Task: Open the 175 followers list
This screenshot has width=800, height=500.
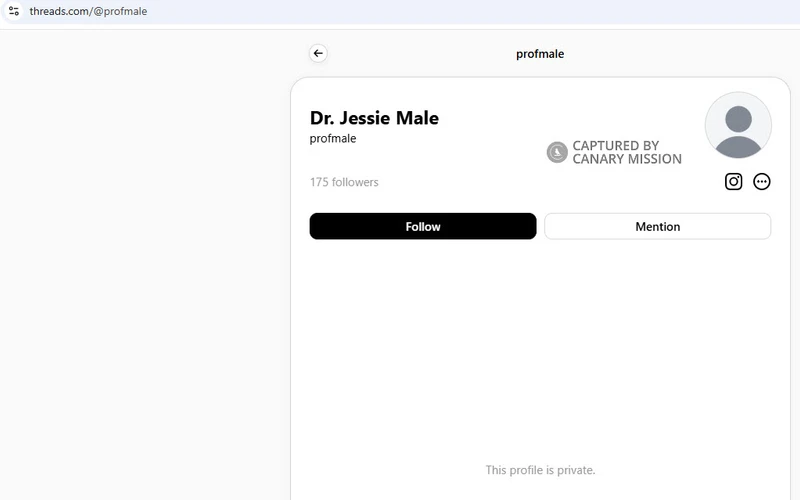Action: tap(344, 182)
